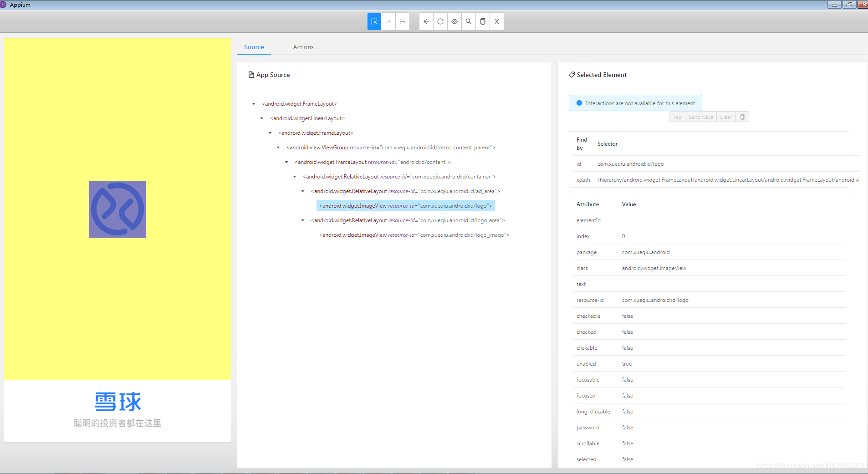Collapse the second android.widget.FrameLayout node
Image resolution: width=868 pixels, height=474 pixels.
click(x=270, y=133)
